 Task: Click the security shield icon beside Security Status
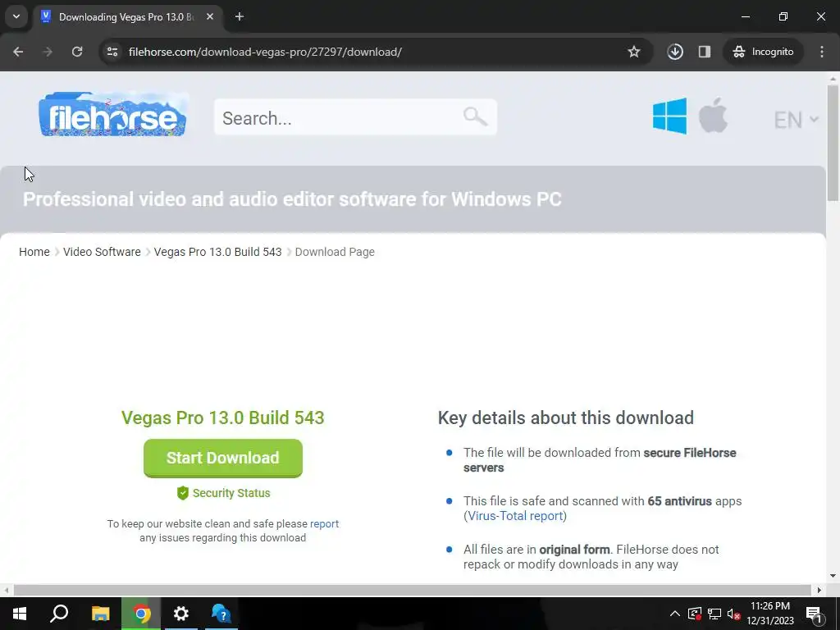pos(183,493)
